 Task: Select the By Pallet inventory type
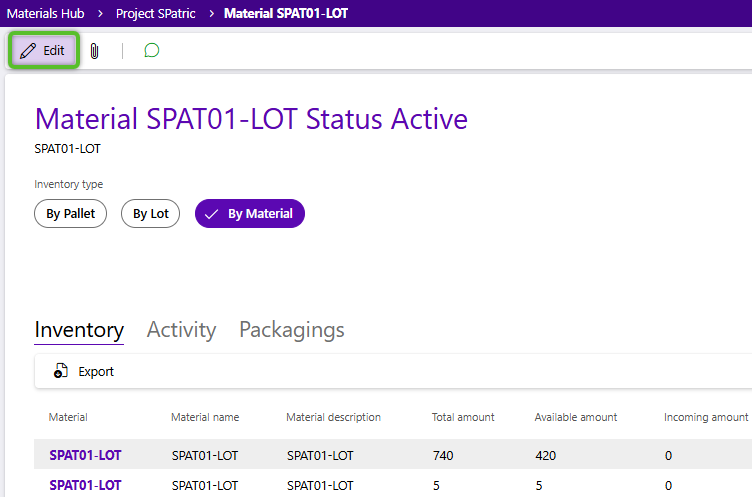(70, 213)
